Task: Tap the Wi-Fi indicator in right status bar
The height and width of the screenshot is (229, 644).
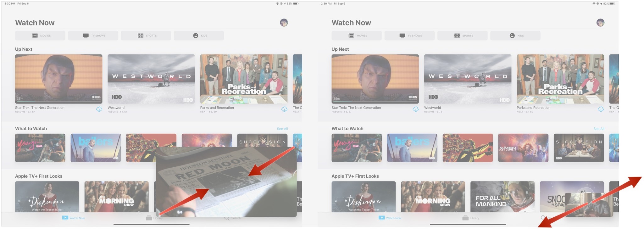Action: coord(594,3)
